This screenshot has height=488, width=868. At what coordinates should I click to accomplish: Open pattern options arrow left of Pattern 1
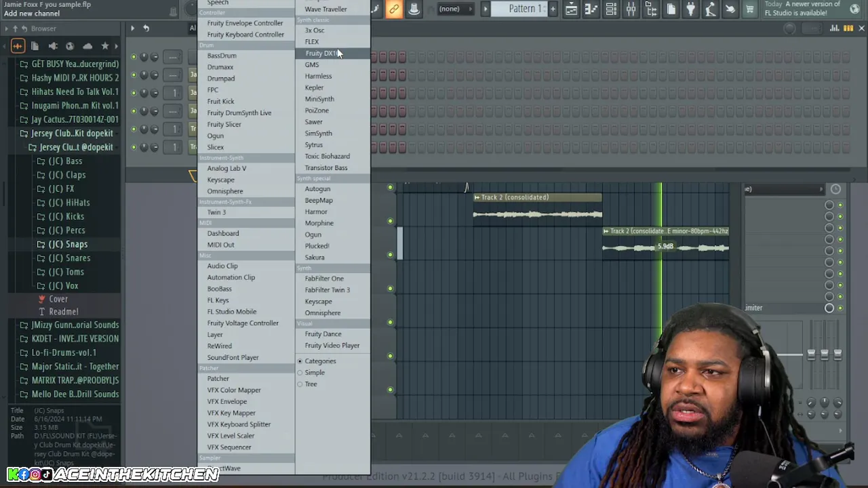point(485,9)
